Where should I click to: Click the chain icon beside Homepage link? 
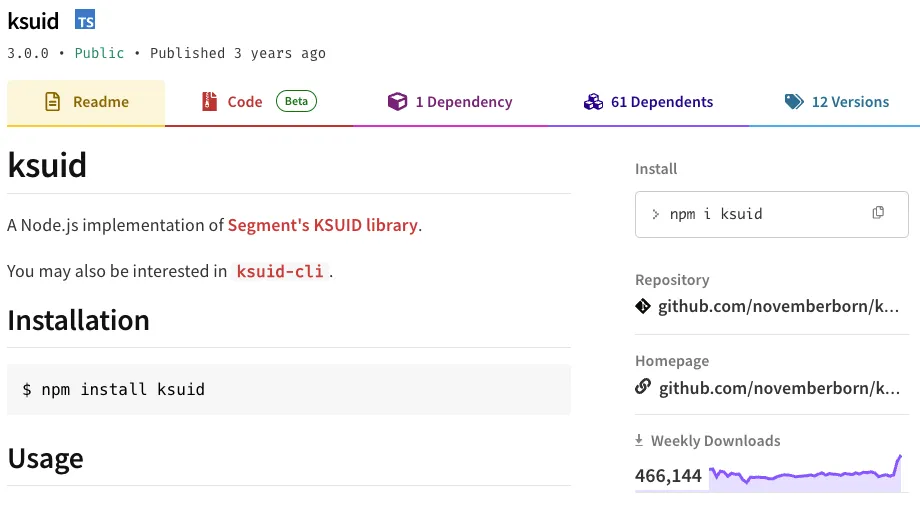[643, 387]
